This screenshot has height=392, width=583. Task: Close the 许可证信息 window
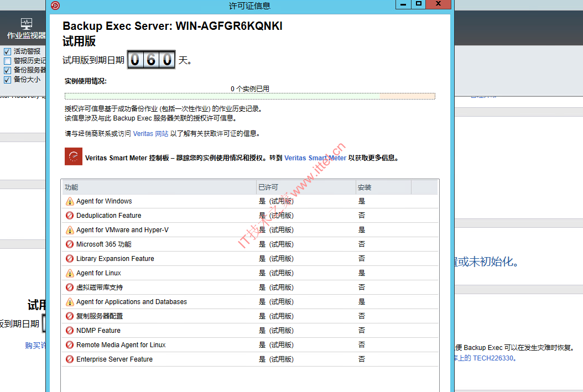(439, 4)
